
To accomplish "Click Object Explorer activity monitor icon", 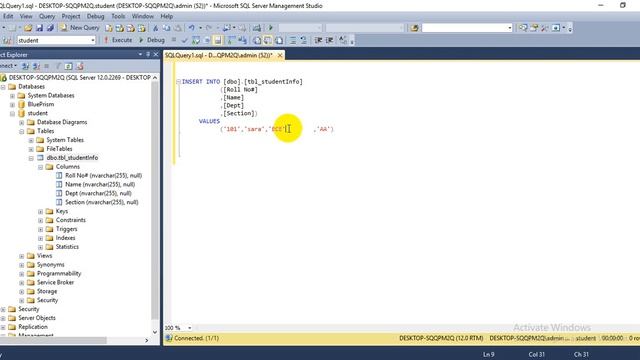I will [x=80, y=66].
